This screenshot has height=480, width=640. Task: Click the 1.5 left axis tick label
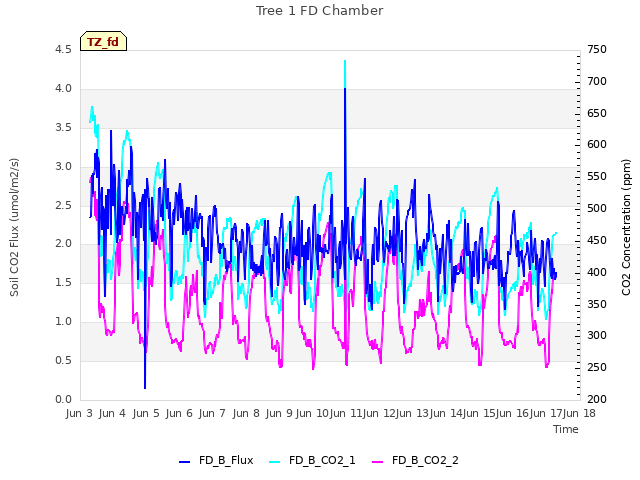63,282
